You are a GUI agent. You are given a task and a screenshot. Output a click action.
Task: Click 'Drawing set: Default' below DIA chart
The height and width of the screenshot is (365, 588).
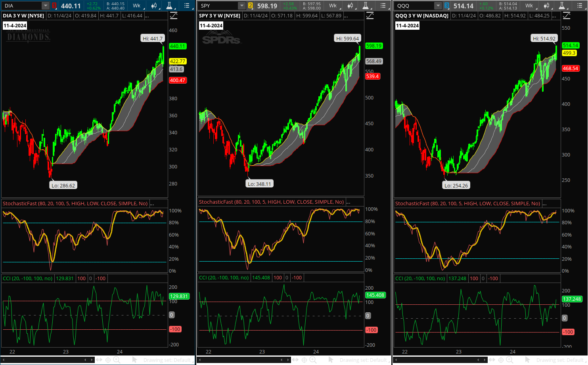click(x=167, y=360)
